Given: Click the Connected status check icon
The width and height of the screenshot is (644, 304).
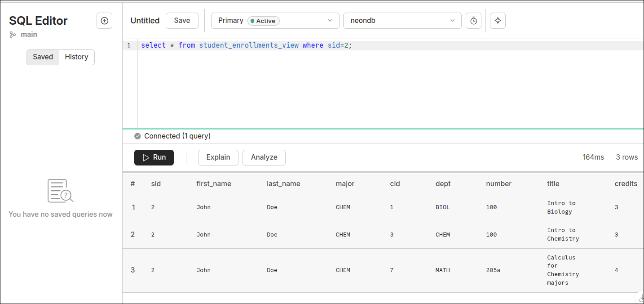Looking at the screenshot, I should (137, 136).
